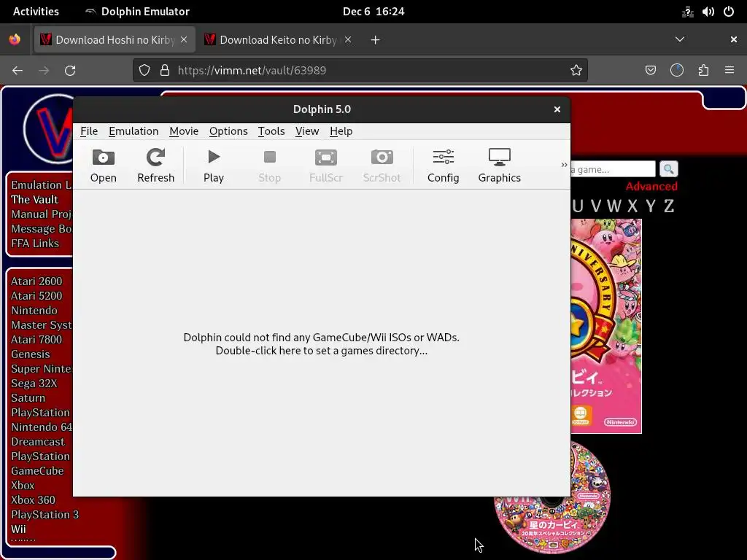This screenshot has width=747, height=560.
Task: Click the clock Dec 6 16:24
Action: (373, 12)
